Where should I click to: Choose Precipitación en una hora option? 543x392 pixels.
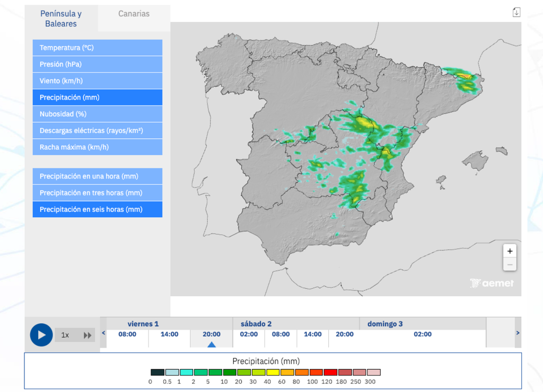pos(98,176)
